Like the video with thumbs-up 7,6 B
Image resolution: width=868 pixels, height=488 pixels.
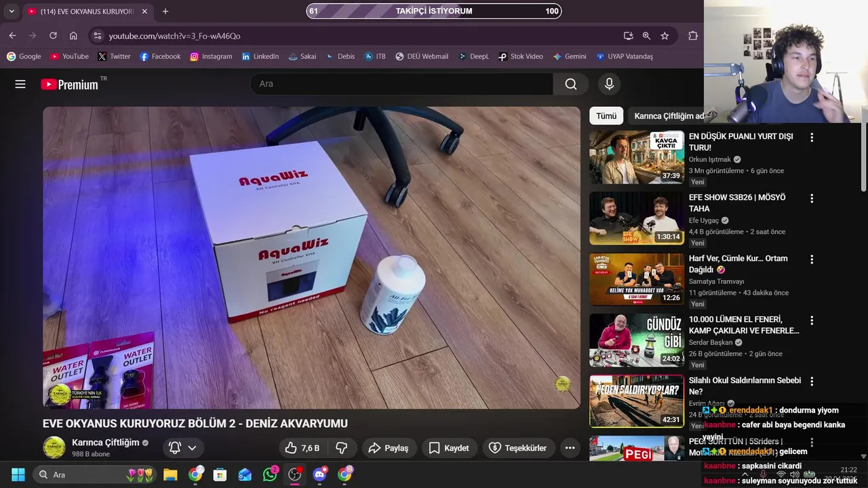(x=302, y=448)
